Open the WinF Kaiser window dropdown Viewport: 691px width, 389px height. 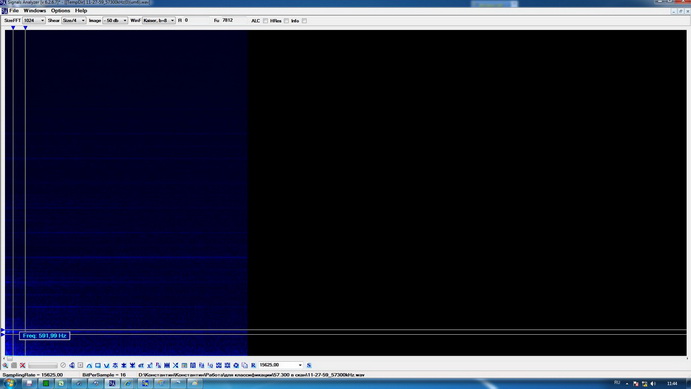click(x=159, y=20)
